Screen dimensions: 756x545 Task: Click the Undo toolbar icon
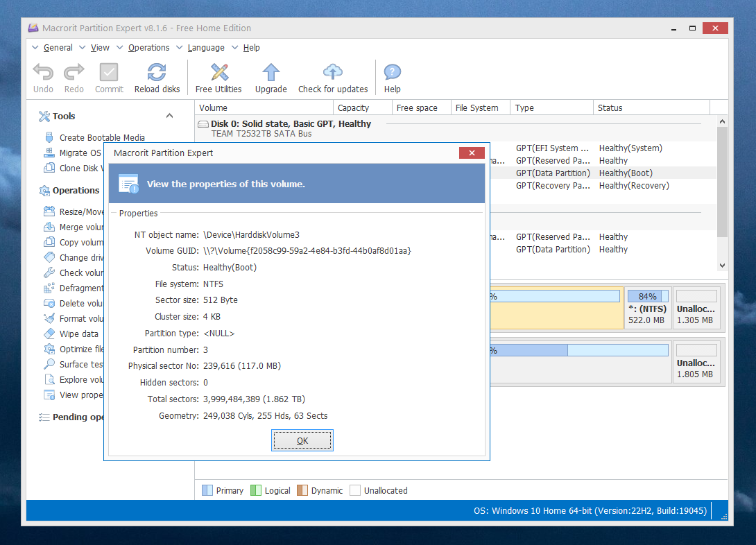pos(43,72)
